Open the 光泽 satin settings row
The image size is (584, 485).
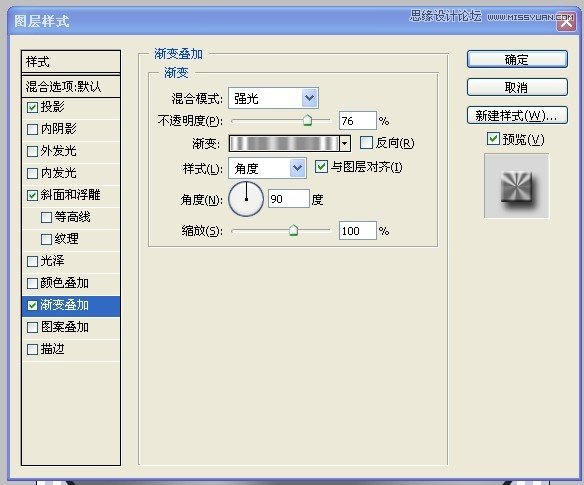click(x=71, y=261)
